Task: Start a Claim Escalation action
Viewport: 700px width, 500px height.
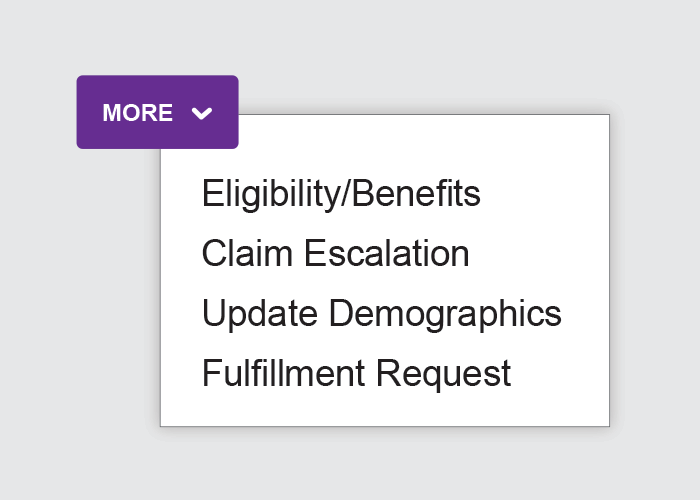Action: click(336, 253)
